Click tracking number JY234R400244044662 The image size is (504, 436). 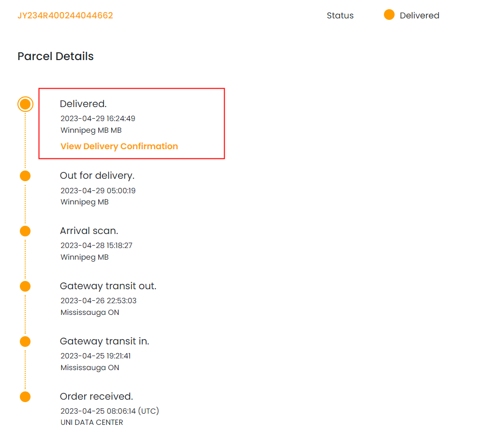65,16
